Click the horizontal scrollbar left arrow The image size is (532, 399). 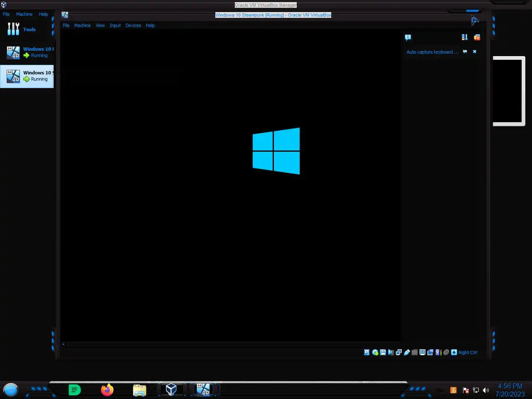[64, 344]
